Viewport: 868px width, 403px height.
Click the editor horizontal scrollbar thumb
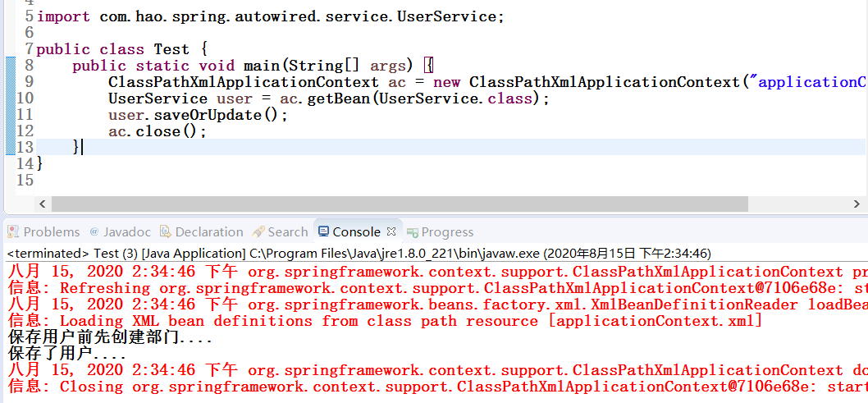pyautogui.click(x=399, y=204)
